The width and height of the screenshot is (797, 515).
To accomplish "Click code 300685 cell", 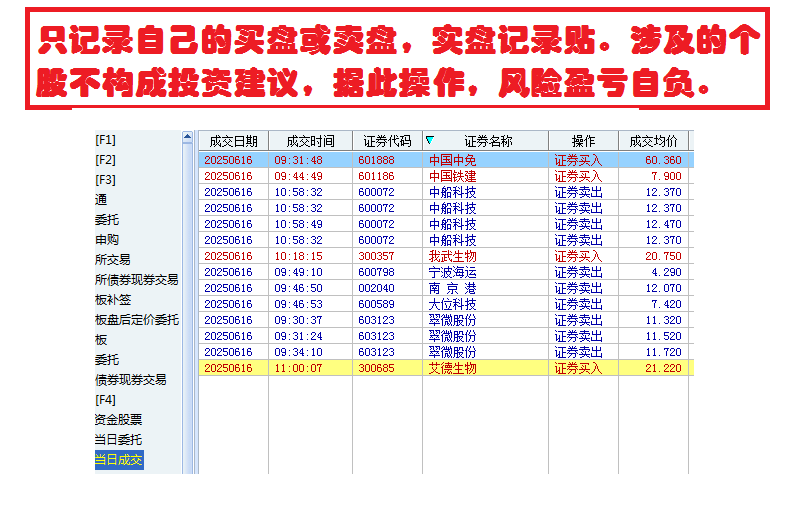I will click(376, 369).
